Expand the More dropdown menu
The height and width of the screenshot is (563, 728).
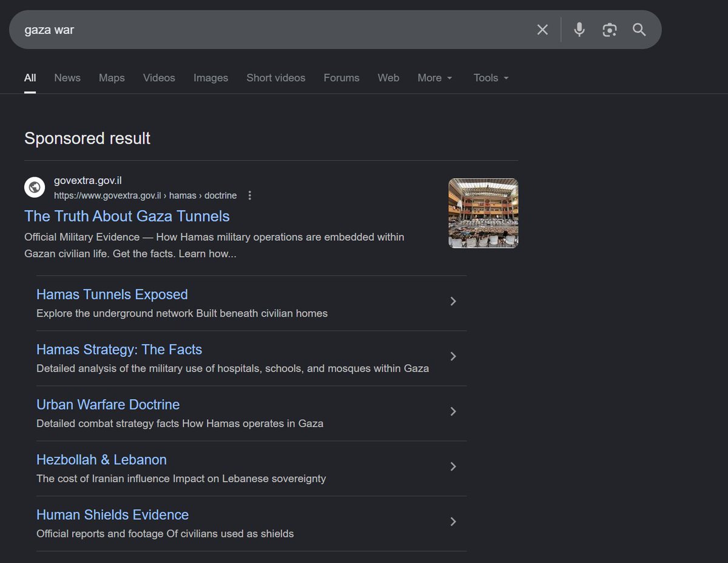pyautogui.click(x=435, y=78)
